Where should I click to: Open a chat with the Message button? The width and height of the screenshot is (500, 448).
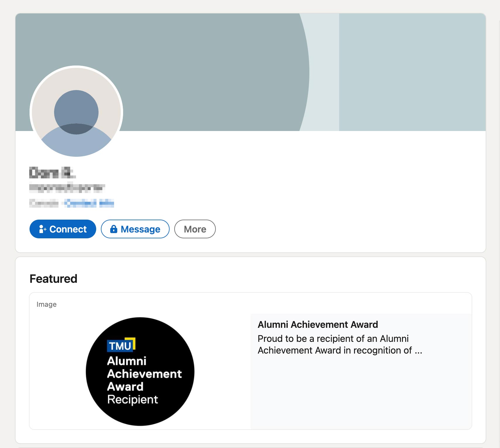click(x=135, y=229)
